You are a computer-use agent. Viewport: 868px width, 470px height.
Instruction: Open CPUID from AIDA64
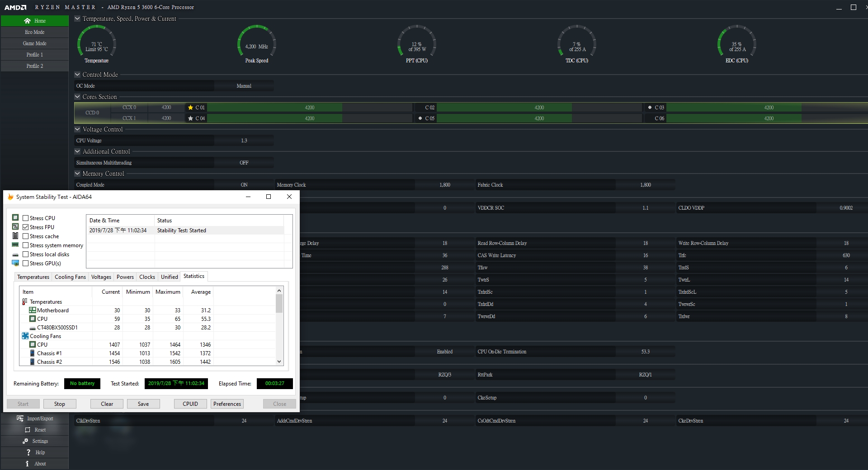[x=190, y=404]
